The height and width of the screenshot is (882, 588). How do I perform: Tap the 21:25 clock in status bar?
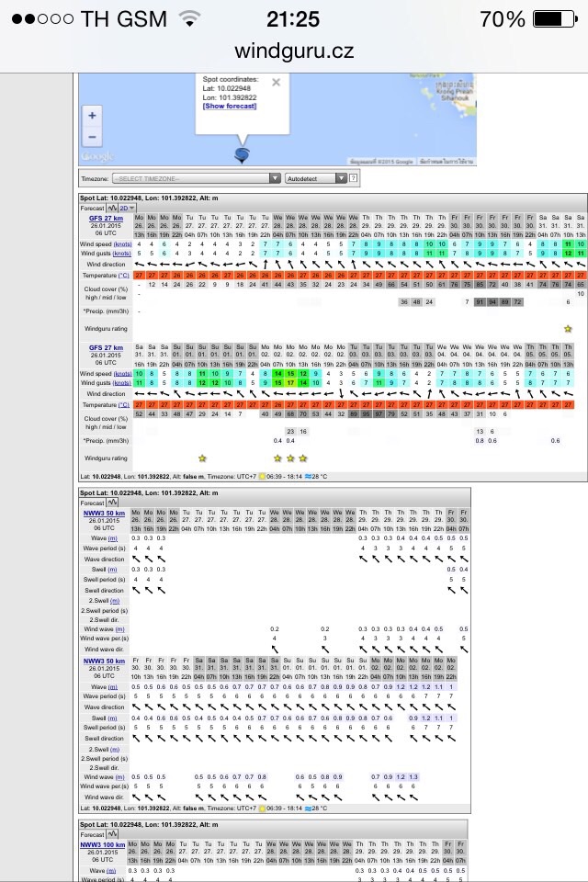pos(292,19)
